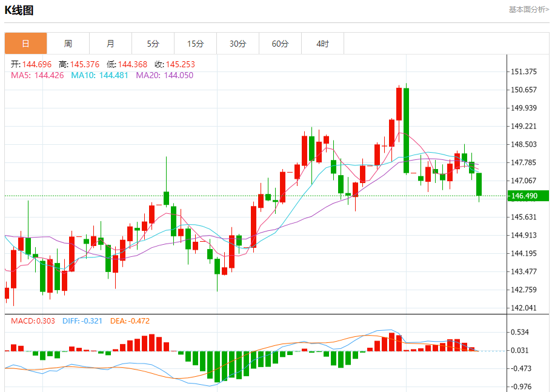Click the 151.375 axis label
The image size is (552, 392).
click(x=524, y=71)
